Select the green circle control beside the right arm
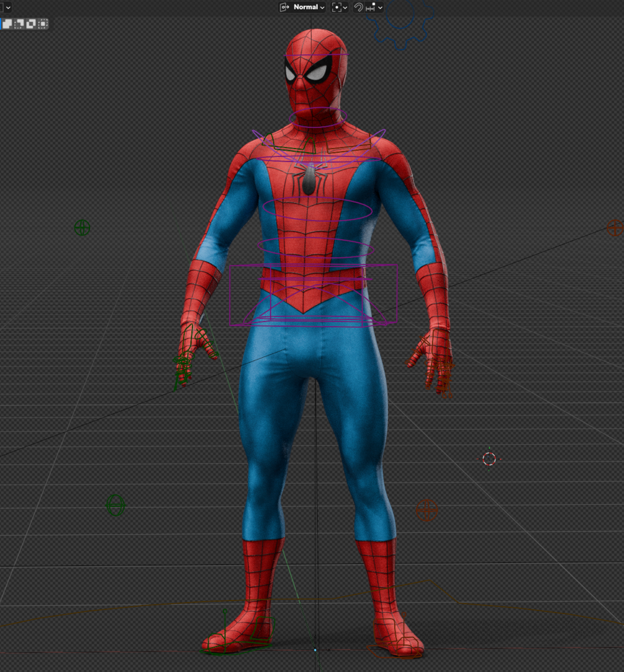This screenshot has height=672, width=624. (x=83, y=227)
